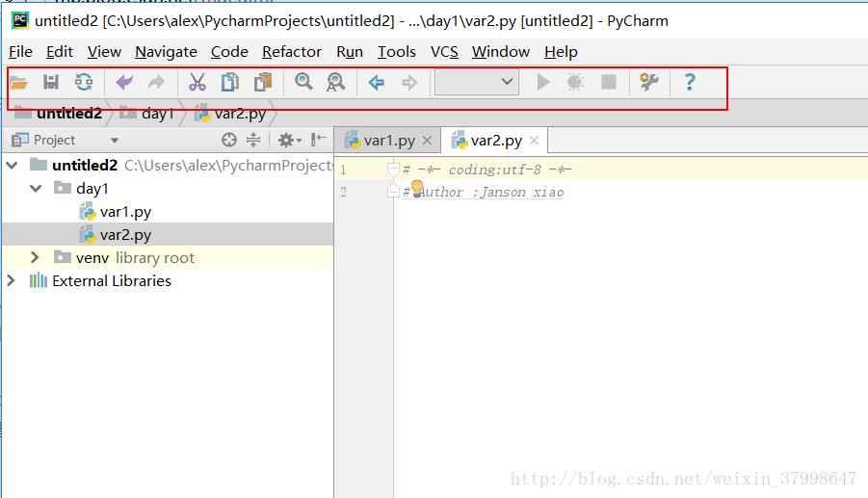
Task: Open the Tools menu
Action: [396, 52]
